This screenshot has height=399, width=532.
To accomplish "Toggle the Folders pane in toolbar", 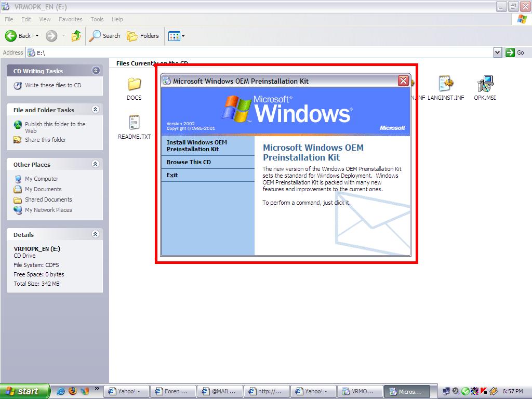I will pyautogui.click(x=142, y=36).
